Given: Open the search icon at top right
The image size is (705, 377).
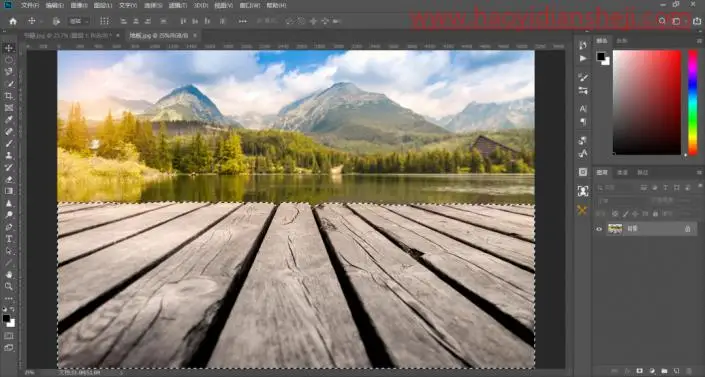Looking at the screenshot, I should pos(662,21).
